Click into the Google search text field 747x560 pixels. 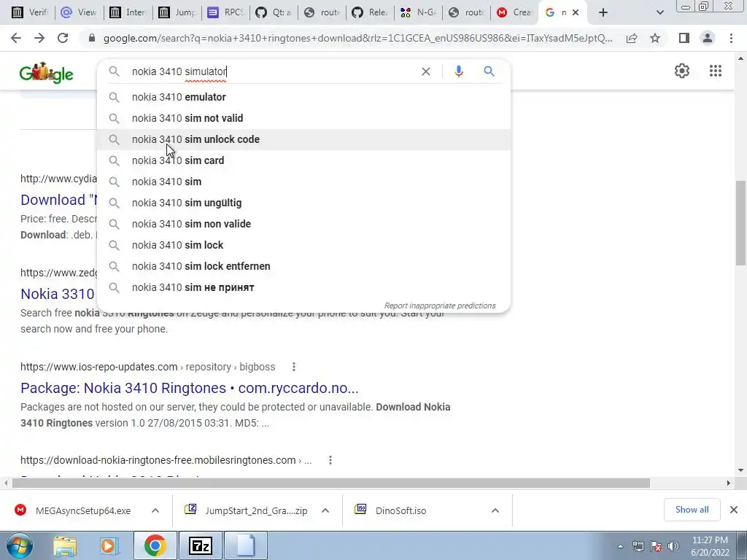271,71
